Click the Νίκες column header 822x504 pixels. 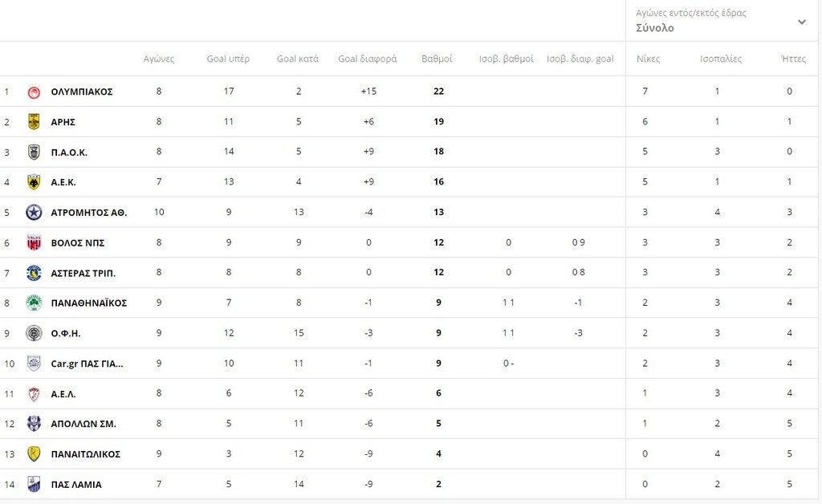pyautogui.click(x=648, y=59)
